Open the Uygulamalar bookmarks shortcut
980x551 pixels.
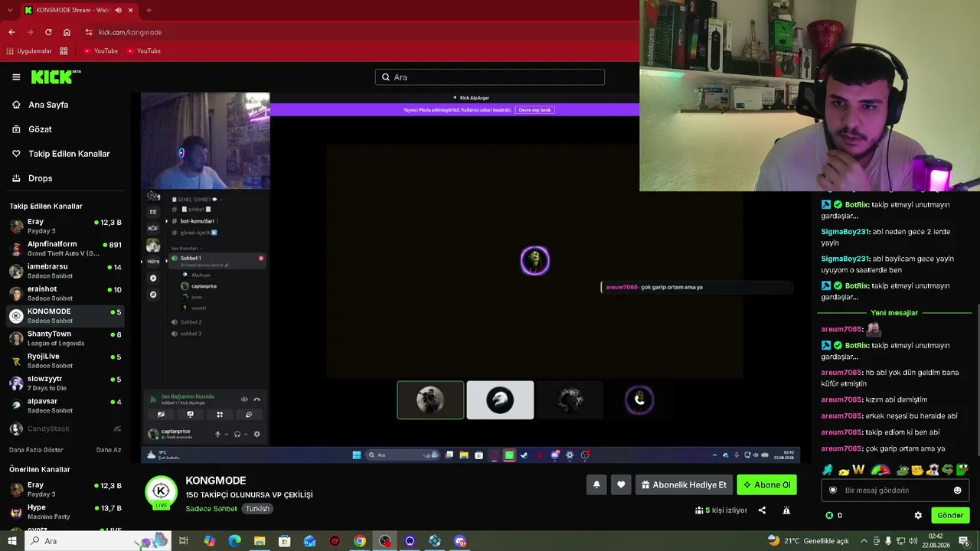tap(28, 51)
